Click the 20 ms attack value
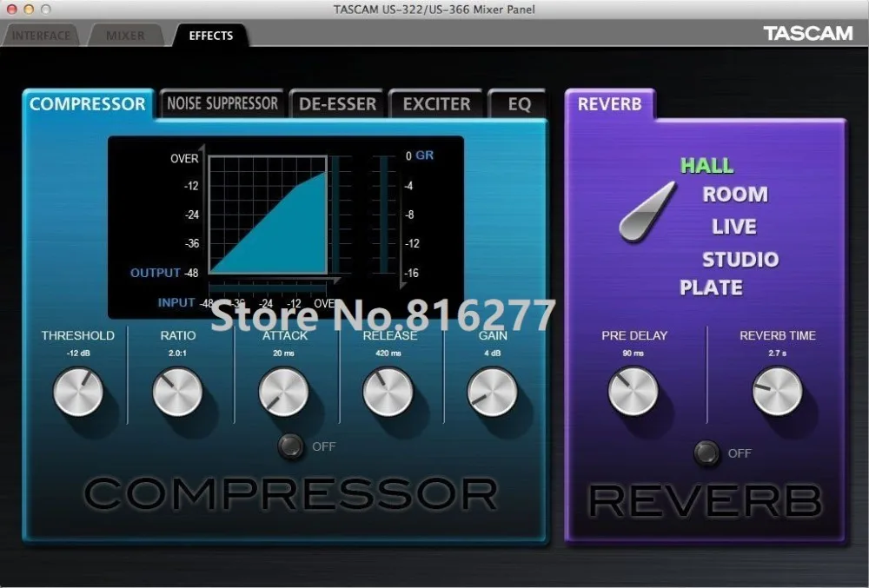 point(284,353)
